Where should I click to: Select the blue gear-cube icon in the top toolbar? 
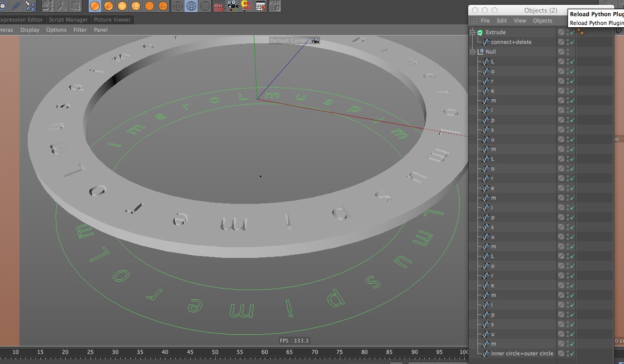click(x=3, y=6)
